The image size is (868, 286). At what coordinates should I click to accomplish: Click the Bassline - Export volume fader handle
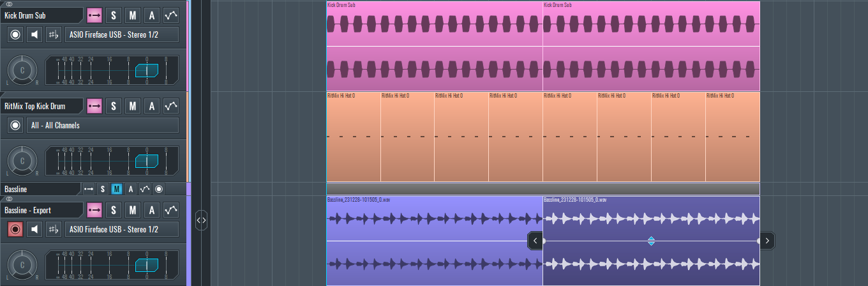coord(146,264)
